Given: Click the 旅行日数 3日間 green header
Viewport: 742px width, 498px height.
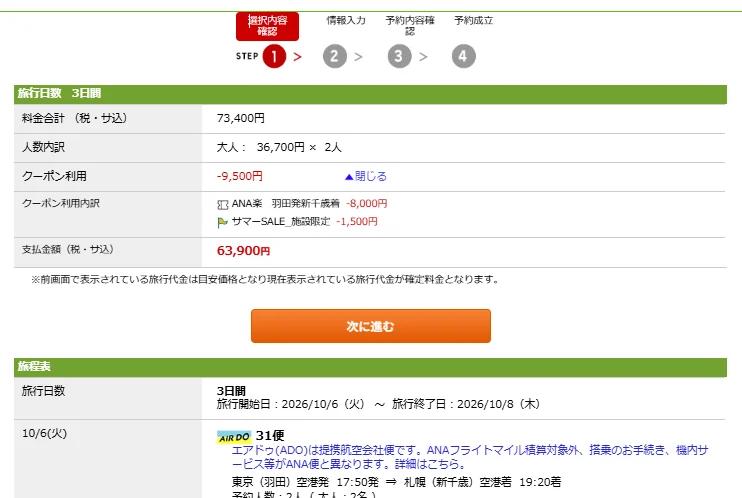Looking at the screenshot, I should (x=371, y=93).
